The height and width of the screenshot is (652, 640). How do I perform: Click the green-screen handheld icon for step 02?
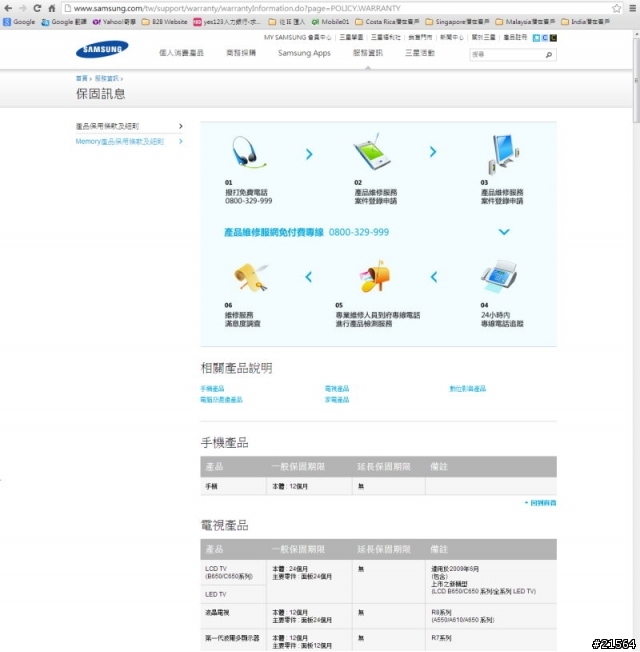pyautogui.click(x=373, y=152)
